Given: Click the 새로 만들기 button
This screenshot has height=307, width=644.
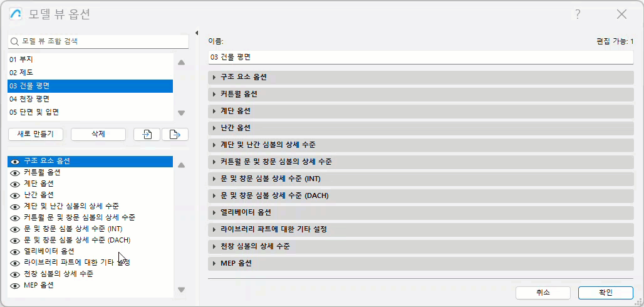Looking at the screenshot, I should [35, 134].
